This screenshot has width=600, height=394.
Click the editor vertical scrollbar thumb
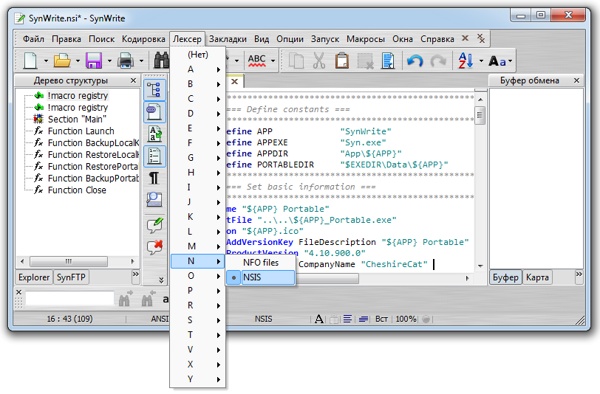[480, 116]
